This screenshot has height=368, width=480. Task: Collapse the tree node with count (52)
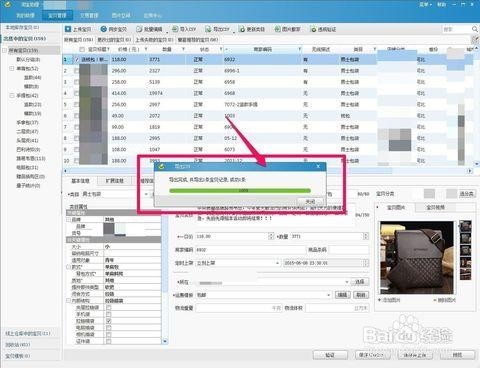tap(12, 68)
